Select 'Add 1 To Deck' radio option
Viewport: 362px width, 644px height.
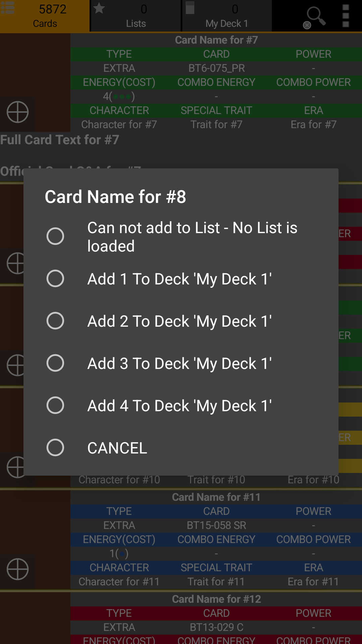pyautogui.click(x=55, y=278)
